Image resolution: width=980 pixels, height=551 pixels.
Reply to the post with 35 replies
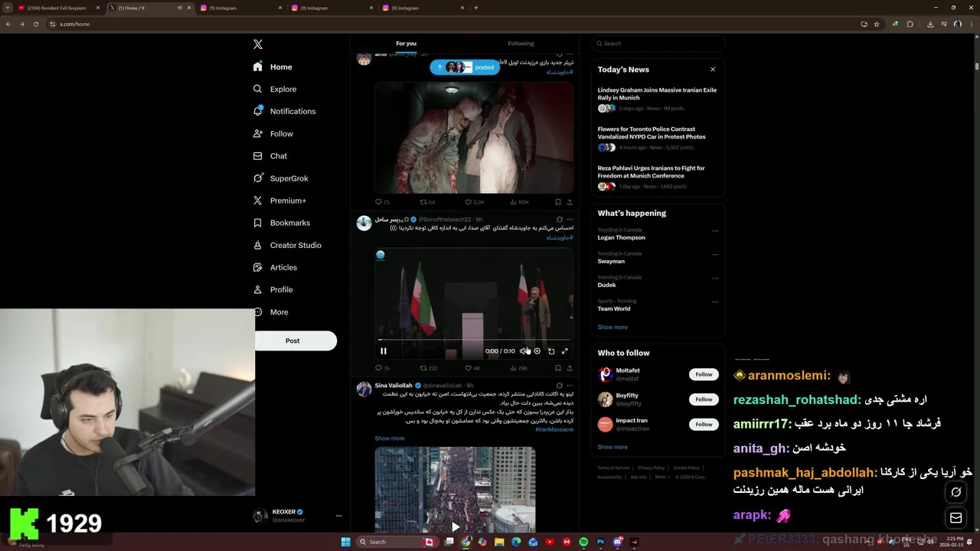[x=382, y=368]
